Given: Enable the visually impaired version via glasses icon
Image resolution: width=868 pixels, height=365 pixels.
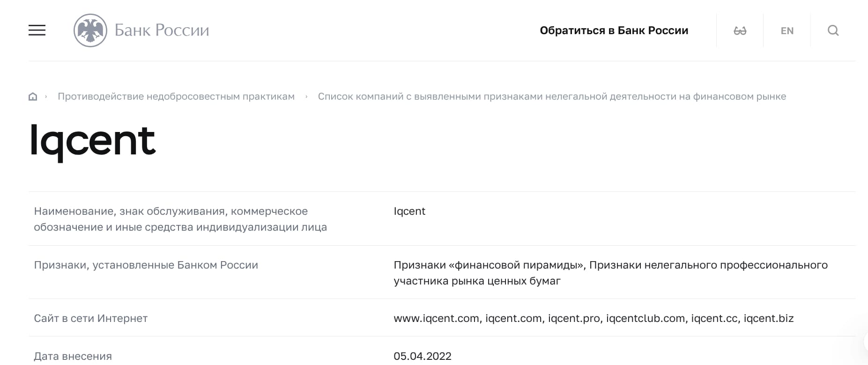Looking at the screenshot, I should pos(740,30).
